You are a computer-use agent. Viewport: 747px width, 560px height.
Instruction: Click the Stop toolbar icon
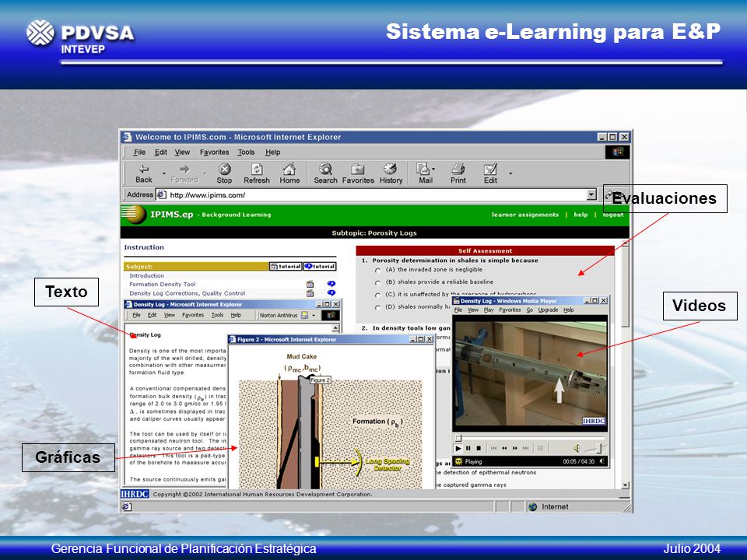pyautogui.click(x=224, y=173)
